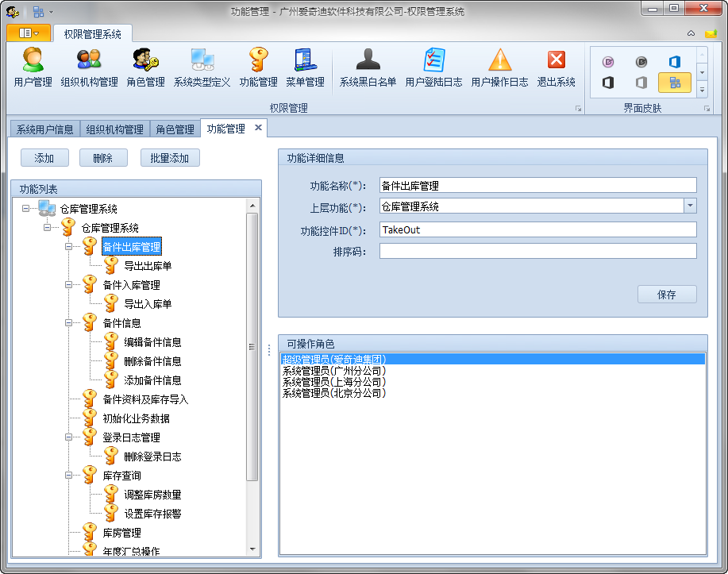Click quick access toolbar skin icon

[x=39, y=12]
